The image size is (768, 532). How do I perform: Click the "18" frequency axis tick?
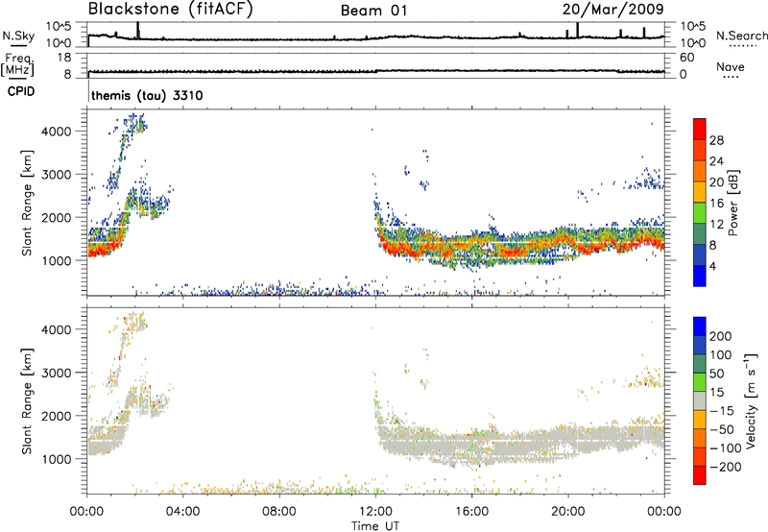click(x=64, y=58)
